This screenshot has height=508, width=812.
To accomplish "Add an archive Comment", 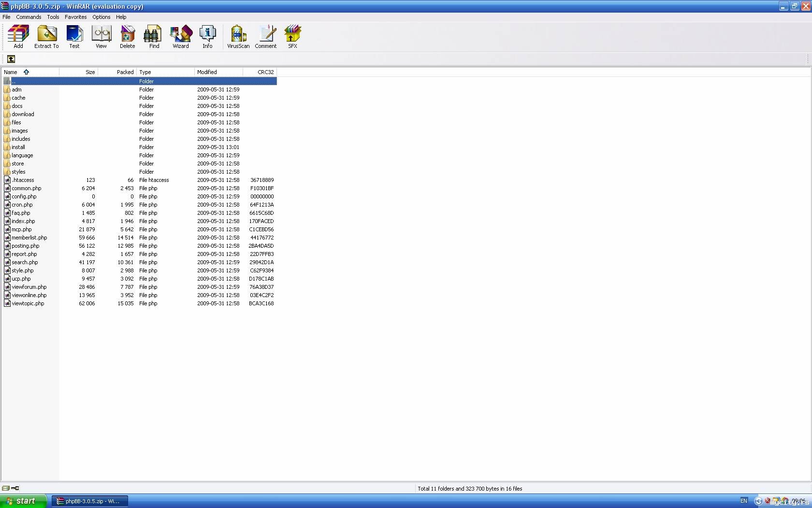I will 266,37.
